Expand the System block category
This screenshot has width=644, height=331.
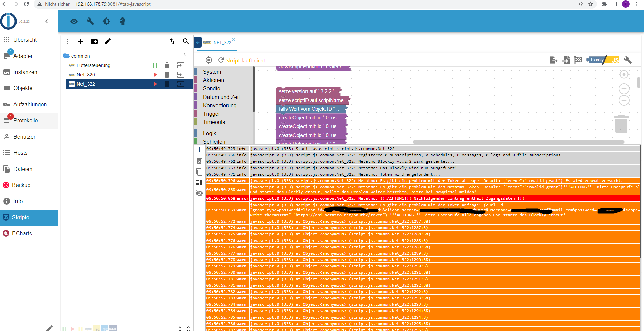[x=212, y=72]
